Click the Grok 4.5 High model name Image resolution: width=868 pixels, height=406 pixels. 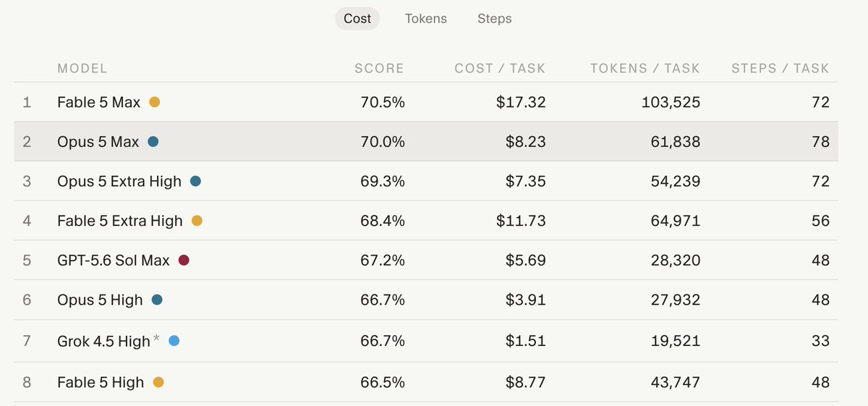coord(103,341)
